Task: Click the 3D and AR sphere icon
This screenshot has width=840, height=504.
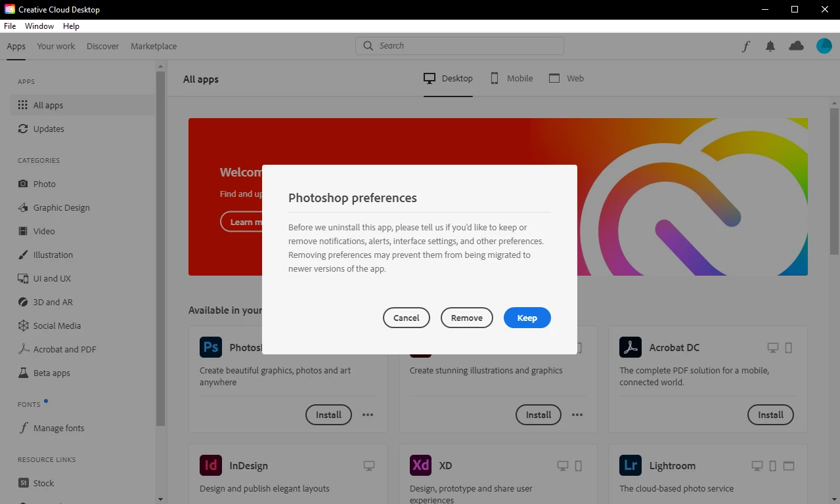Action: [x=23, y=302]
